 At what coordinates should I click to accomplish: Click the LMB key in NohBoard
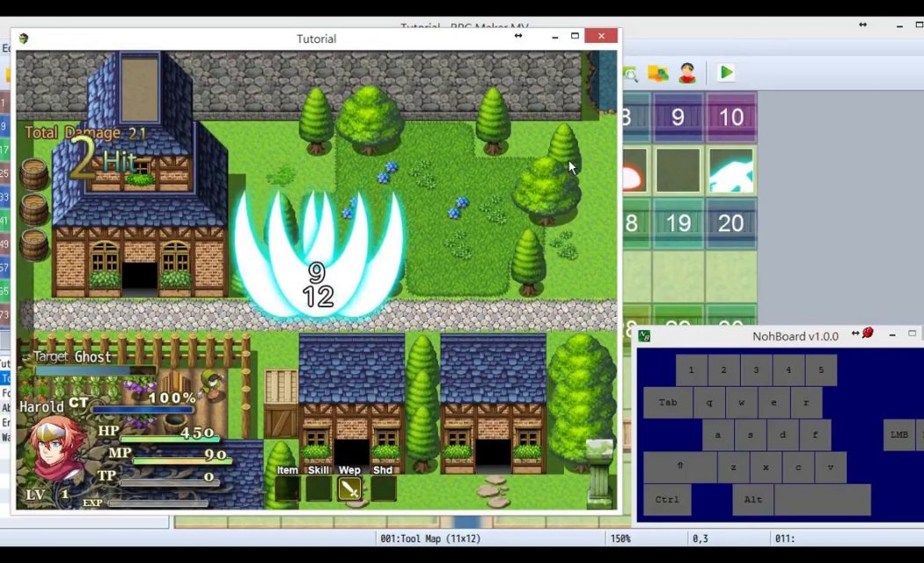(899, 435)
